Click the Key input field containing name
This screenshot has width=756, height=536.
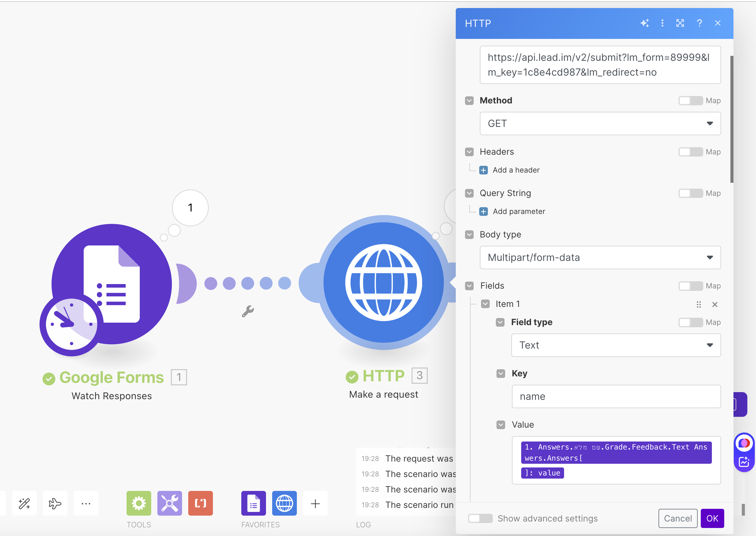616,396
